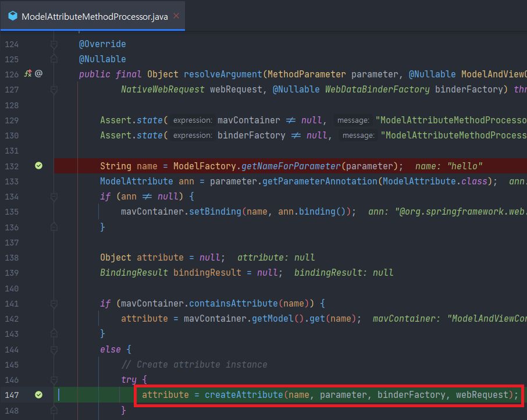
Task: Collapse the fold marker at line 125
Action: tap(54, 59)
